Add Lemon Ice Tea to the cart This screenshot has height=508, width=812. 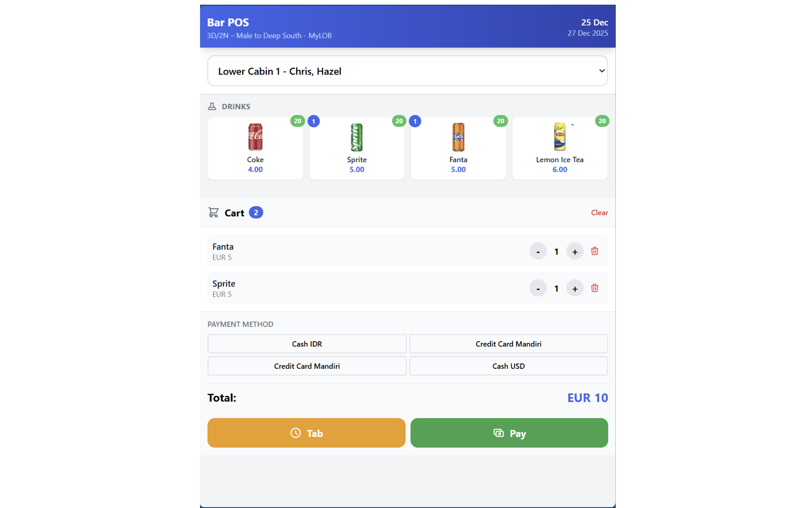560,148
